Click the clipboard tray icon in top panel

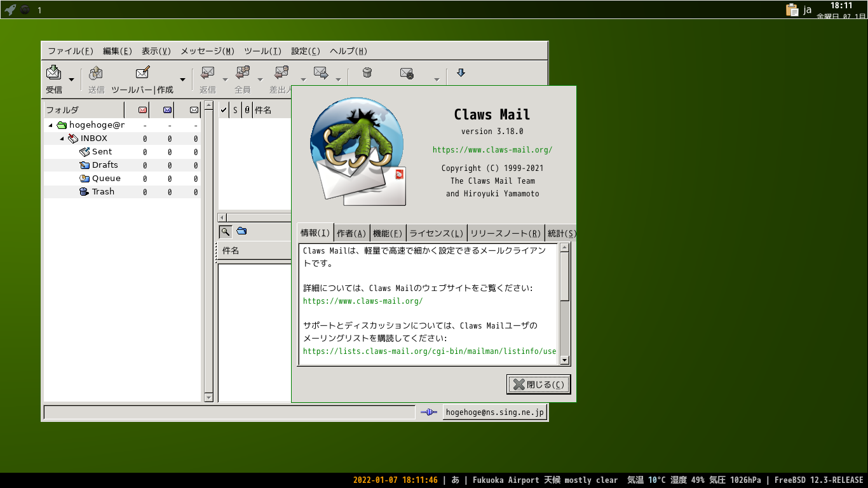click(x=792, y=10)
